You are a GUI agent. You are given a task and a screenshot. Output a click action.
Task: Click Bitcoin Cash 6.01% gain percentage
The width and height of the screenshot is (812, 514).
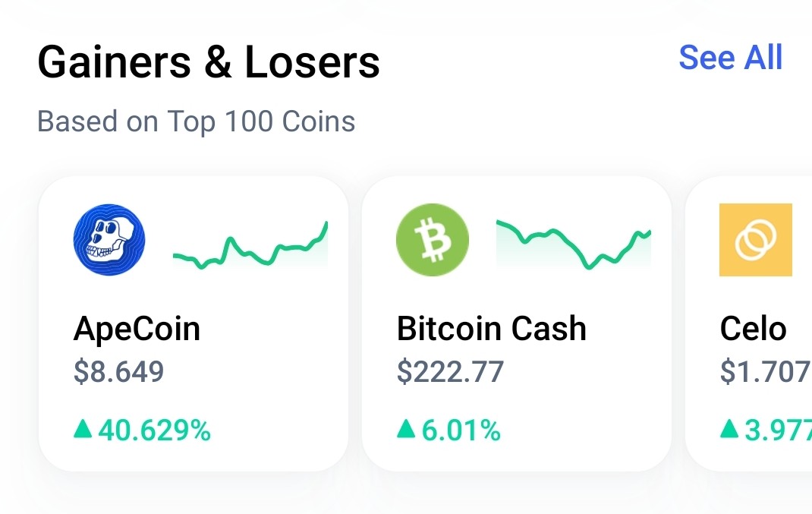point(461,430)
